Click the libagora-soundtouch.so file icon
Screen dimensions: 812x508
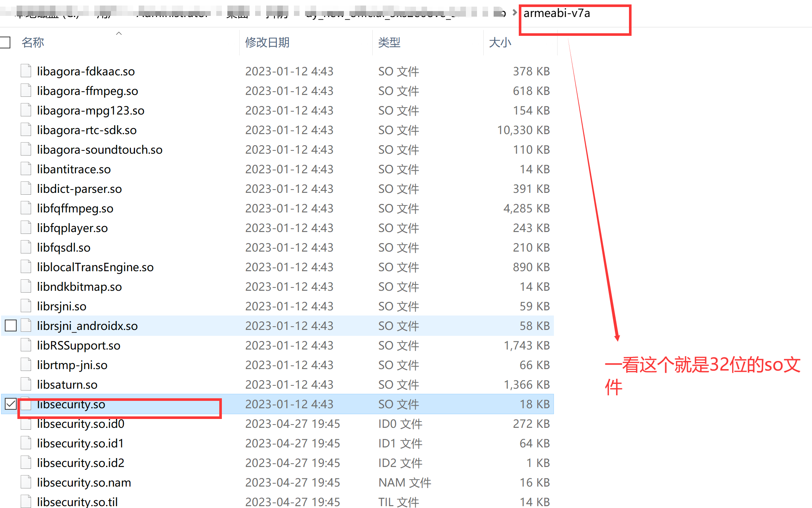coord(26,149)
